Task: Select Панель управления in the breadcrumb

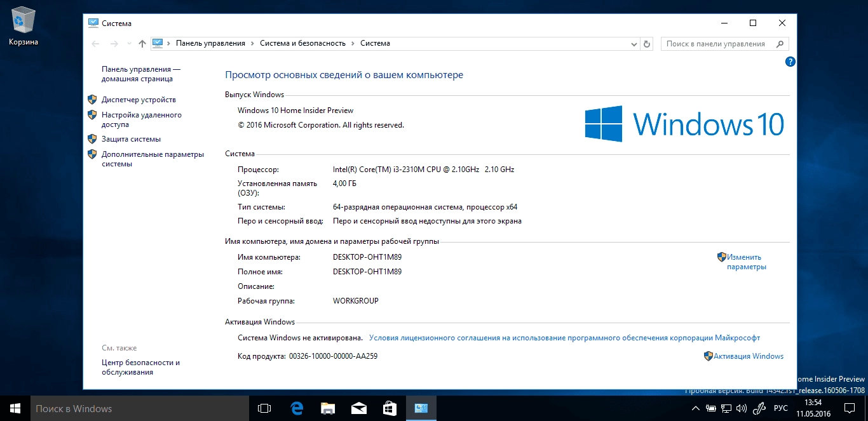Action: pos(210,43)
